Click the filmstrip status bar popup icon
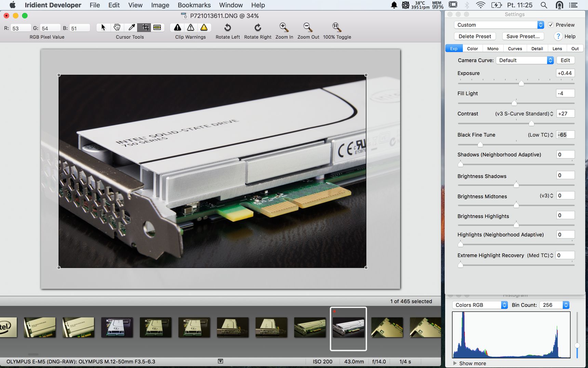Viewport: 588px width, 368px height. coord(220,361)
